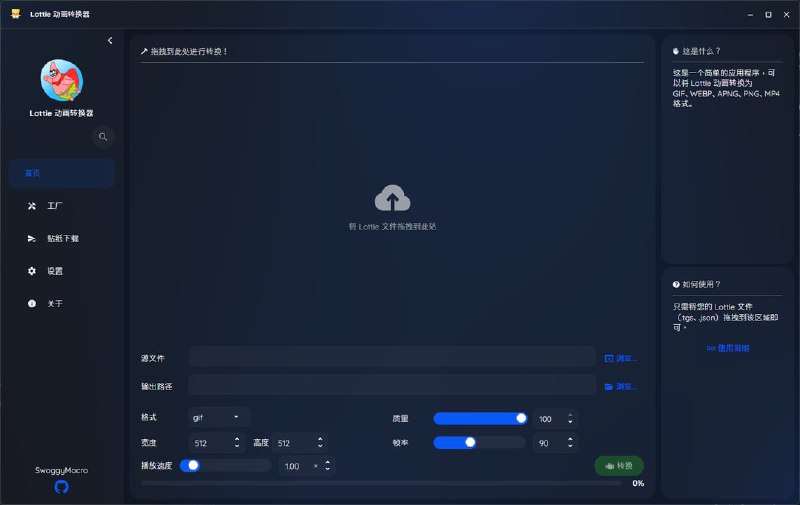Collapse the sidebar with the chevron arrow
The image size is (800, 505).
110,40
